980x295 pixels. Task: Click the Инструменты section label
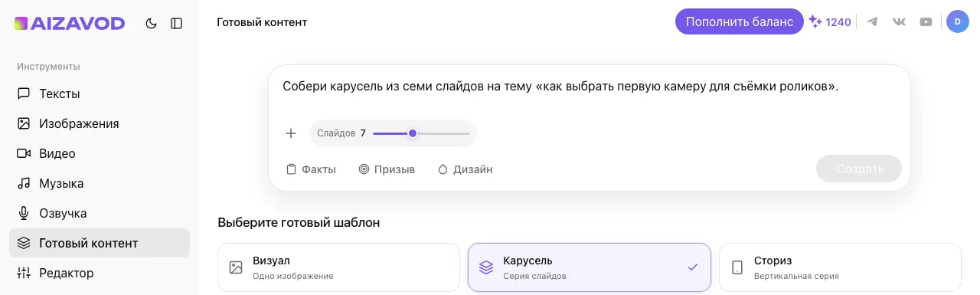(48, 67)
